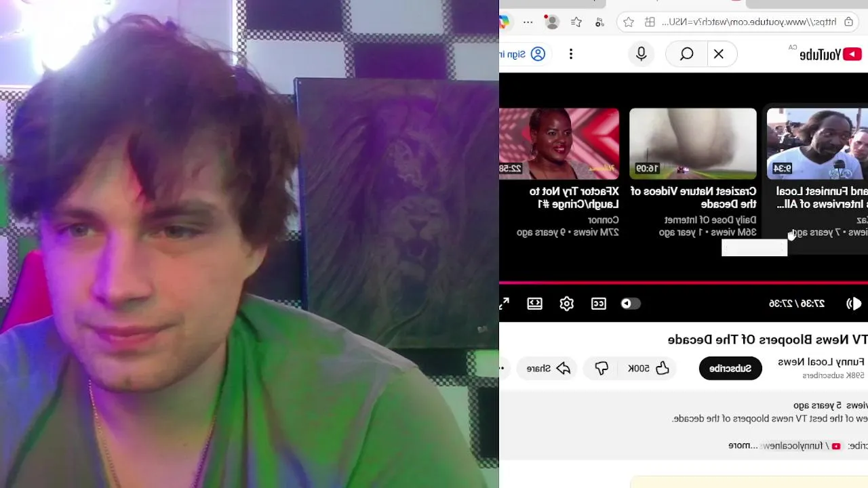Switch to theater mode

(534, 304)
